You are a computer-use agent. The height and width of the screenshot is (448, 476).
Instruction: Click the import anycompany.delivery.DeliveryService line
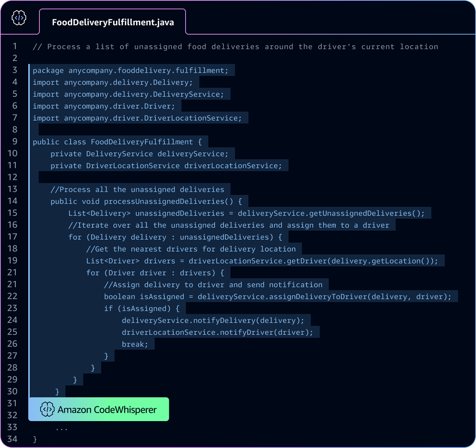[x=128, y=94]
